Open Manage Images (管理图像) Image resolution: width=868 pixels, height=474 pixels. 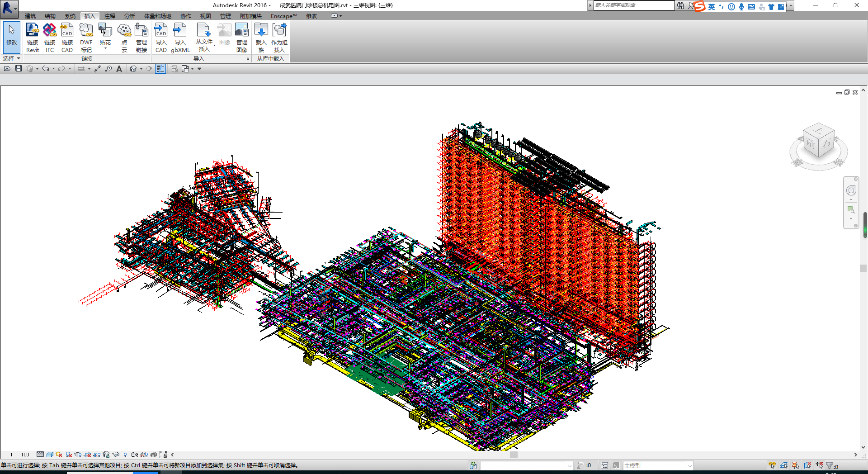(241, 38)
